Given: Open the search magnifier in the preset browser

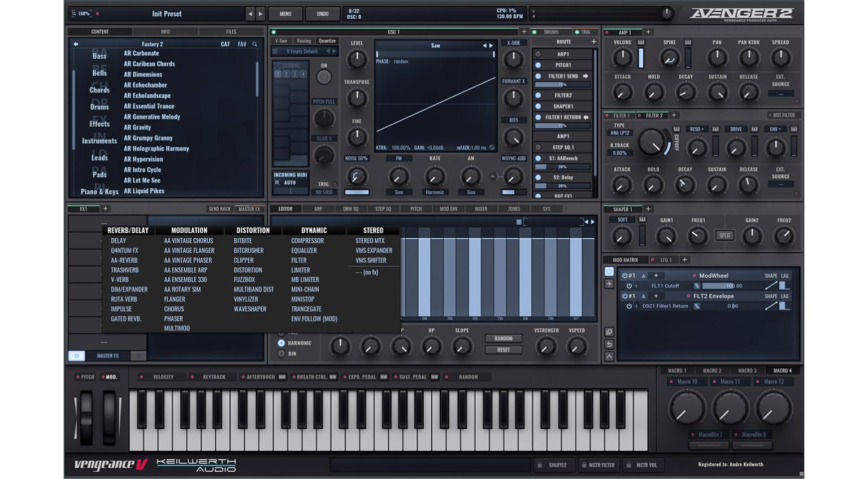Looking at the screenshot, I should [x=254, y=43].
